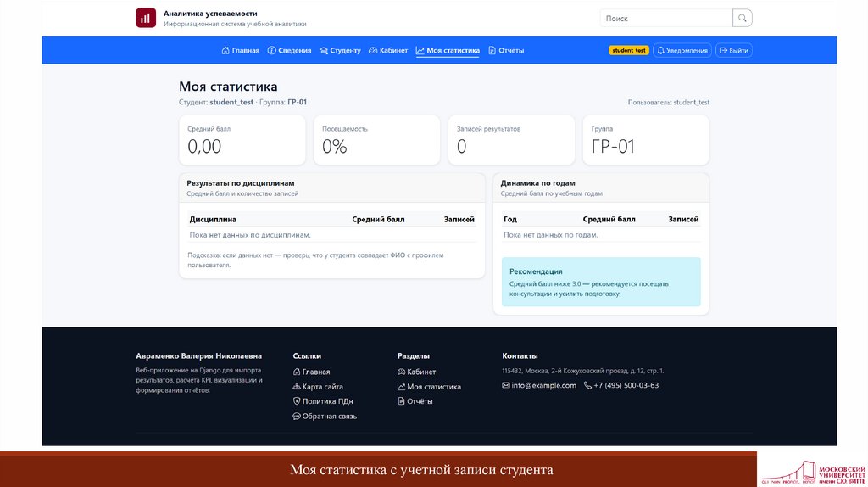
Task: Click the house icon in footer Ссылки
Action: pyautogui.click(x=297, y=372)
